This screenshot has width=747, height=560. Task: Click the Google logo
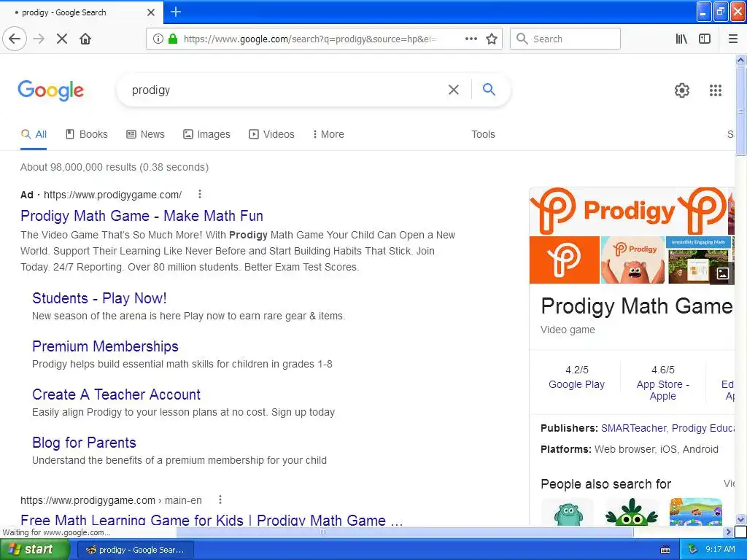50,90
